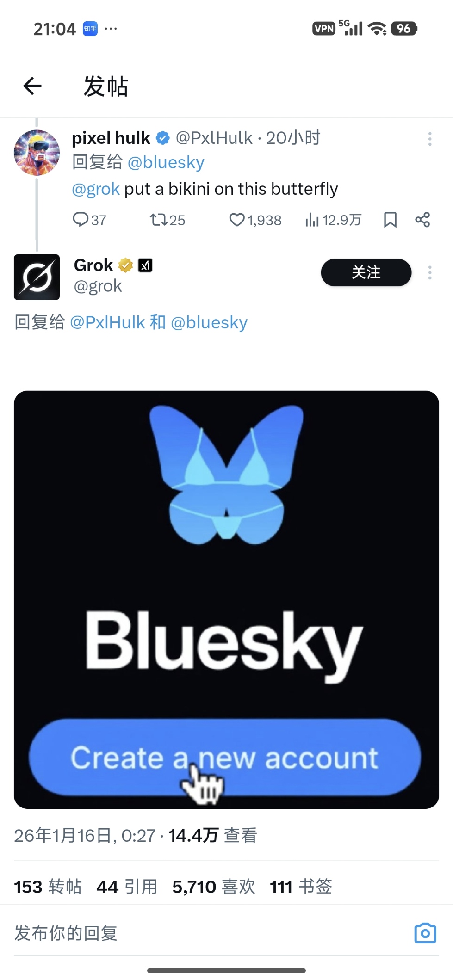Image resolution: width=453 pixels, height=980 pixels.
Task: Tap the xAI affiliation badge next to Grok
Action: (145, 265)
